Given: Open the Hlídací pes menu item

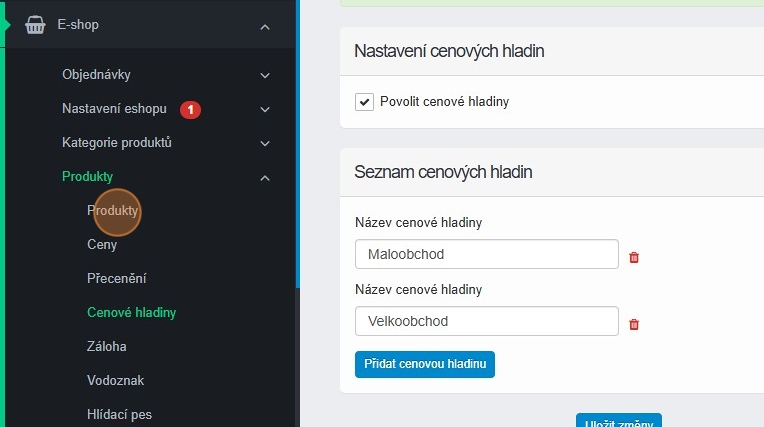Looking at the screenshot, I should coord(119,414).
